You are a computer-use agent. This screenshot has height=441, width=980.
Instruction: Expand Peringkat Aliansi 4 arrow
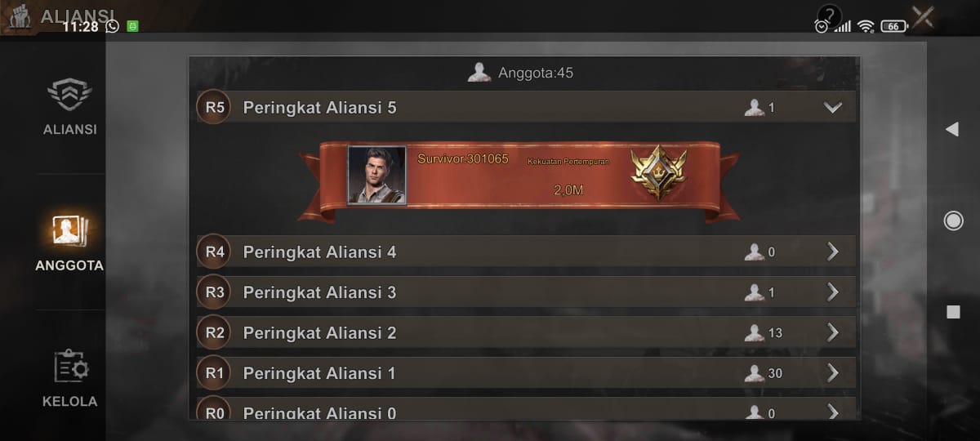[x=833, y=252]
